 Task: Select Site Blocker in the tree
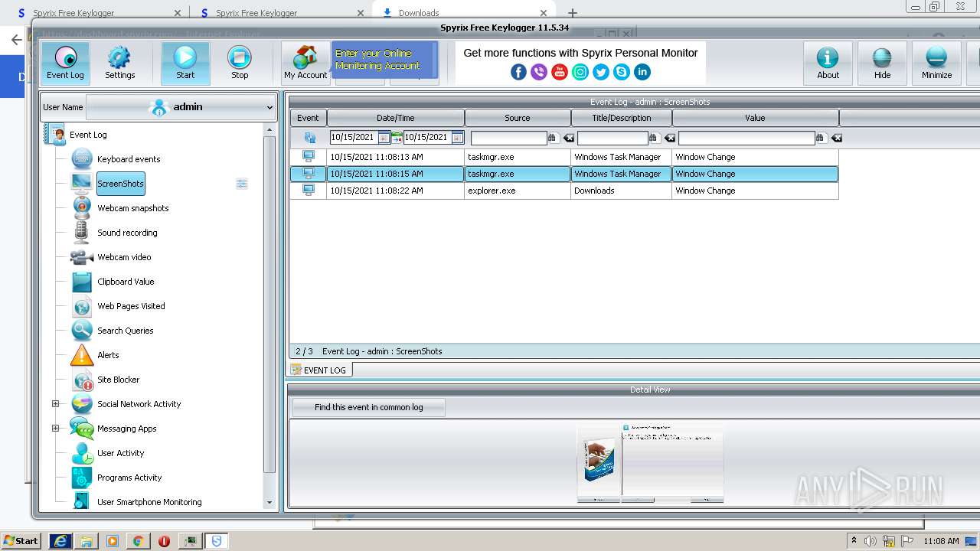tap(118, 380)
